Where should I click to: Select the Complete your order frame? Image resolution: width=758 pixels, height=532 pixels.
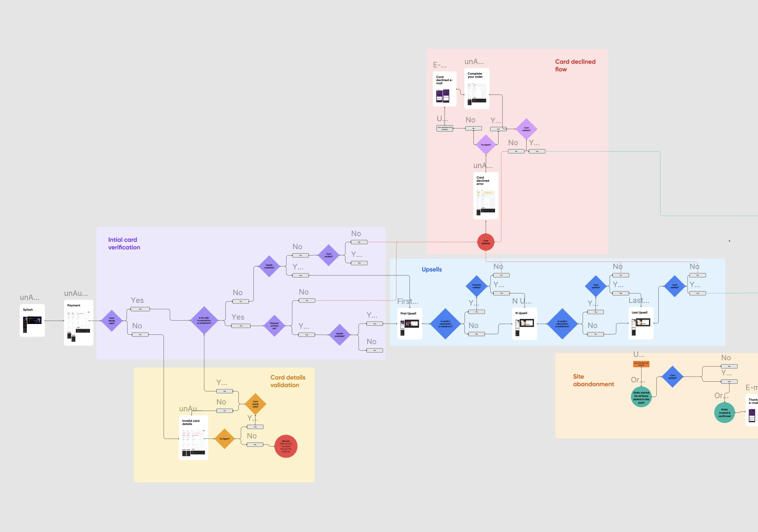click(x=477, y=89)
